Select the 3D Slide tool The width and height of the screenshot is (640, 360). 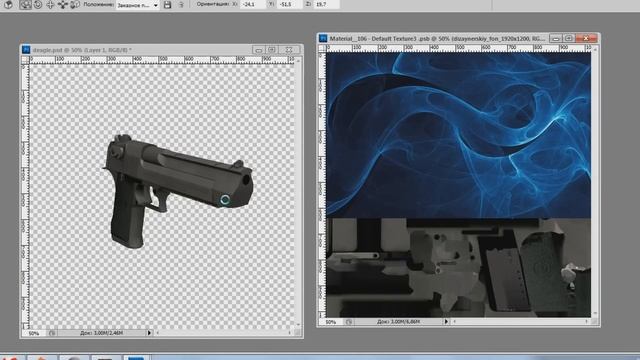(62, 4)
